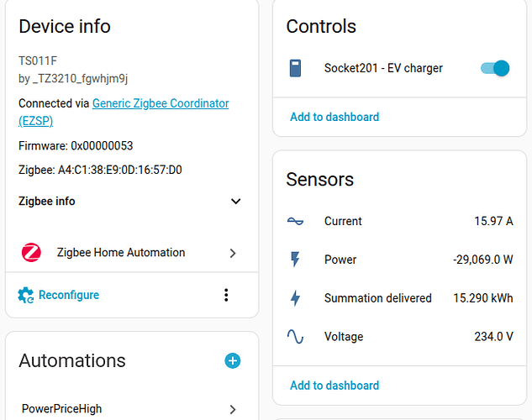
Task: Toggle the Socket201 - EV charger switch
Action: pyautogui.click(x=495, y=68)
